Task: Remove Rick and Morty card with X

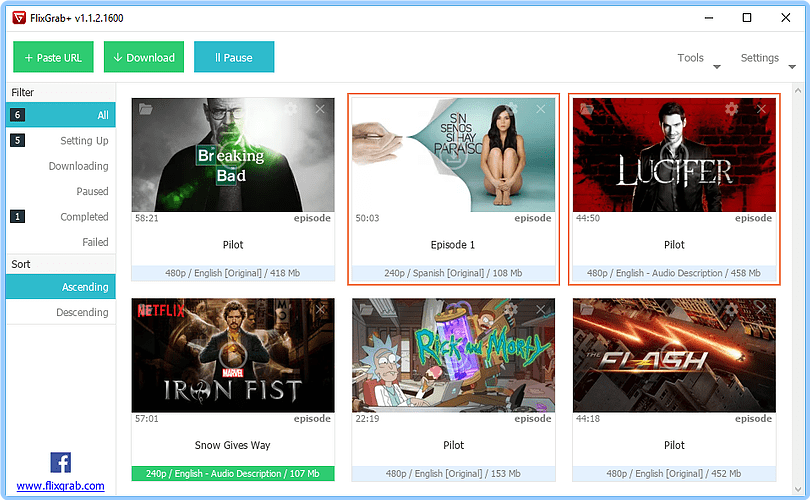Action: tap(541, 309)
